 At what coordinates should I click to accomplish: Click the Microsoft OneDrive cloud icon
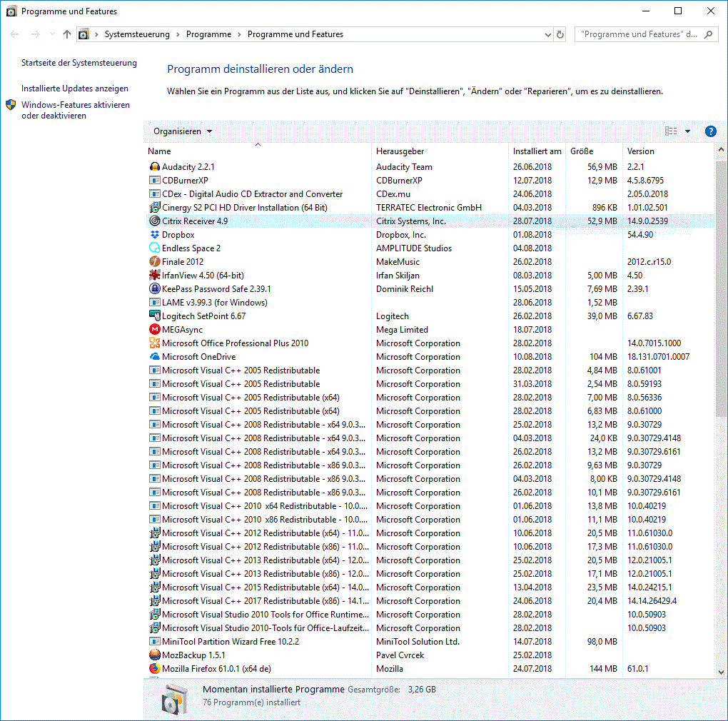pyautogui.click(x=155, y=356)
